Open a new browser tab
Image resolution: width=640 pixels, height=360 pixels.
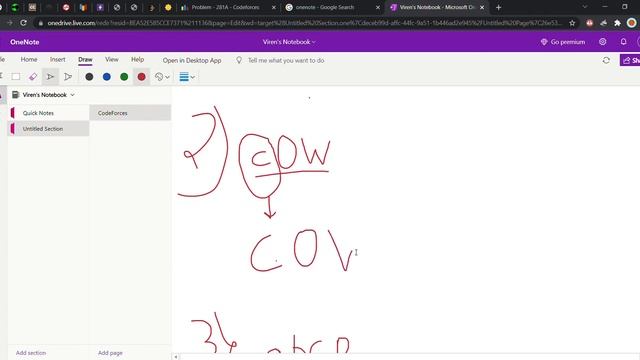(498, 7)
